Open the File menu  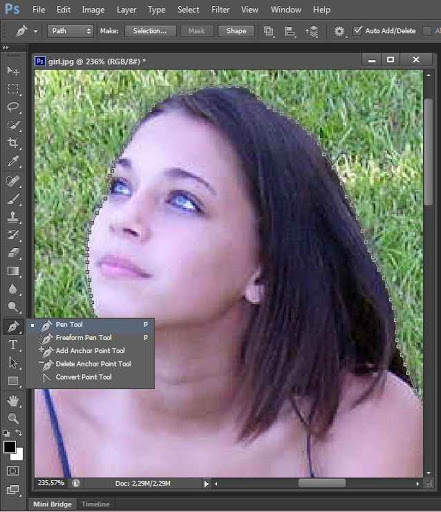coord(39,10)
